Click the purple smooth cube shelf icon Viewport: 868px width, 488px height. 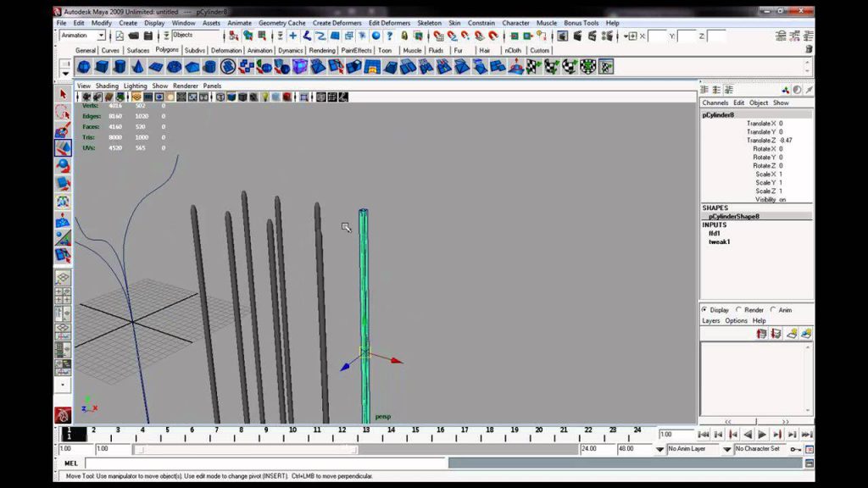pyautogui.click(x=299, y=67)
